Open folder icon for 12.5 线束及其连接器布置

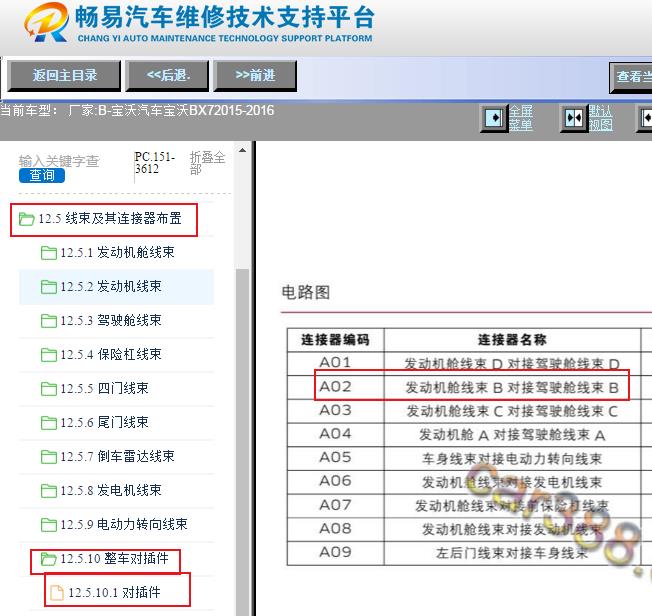(x=26, y=219)
